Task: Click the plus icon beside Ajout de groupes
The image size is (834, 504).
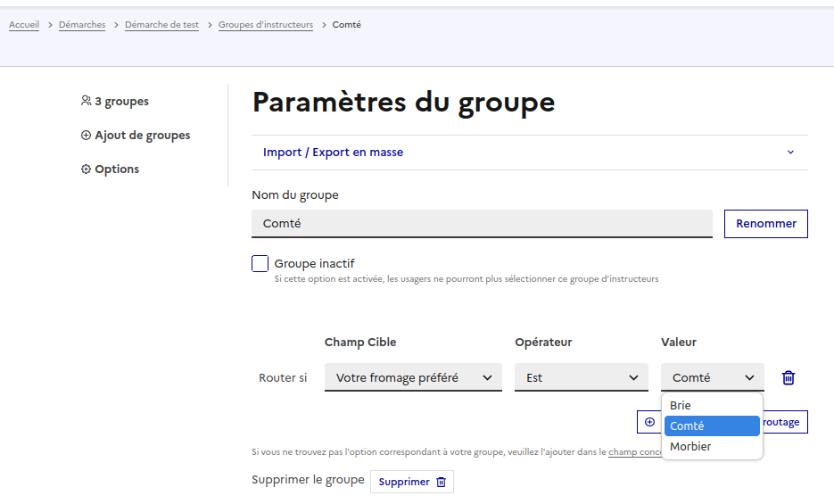Action: pyautogui.click(x=86, y=136)
